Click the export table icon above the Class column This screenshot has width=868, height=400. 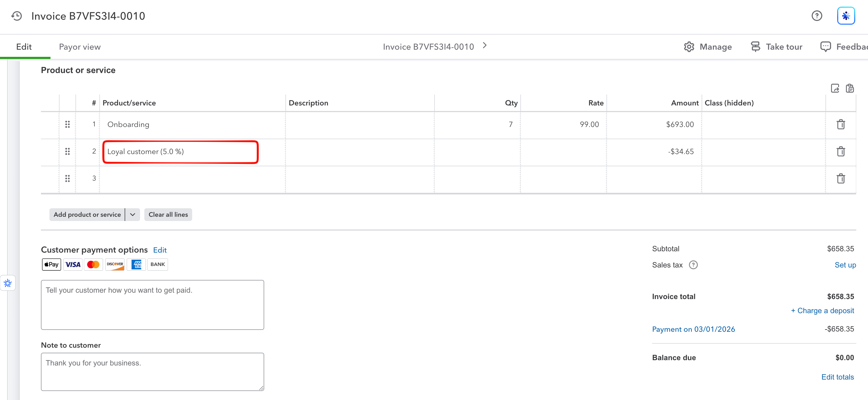[x=835, y=88]
